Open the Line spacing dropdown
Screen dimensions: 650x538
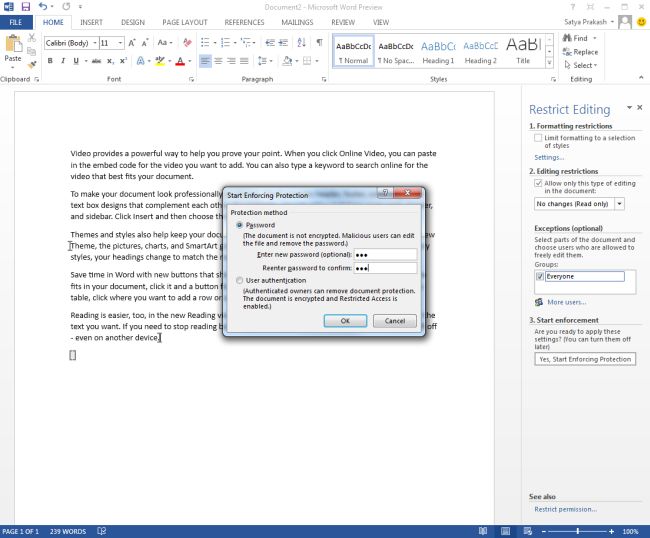tap(265, 61)
